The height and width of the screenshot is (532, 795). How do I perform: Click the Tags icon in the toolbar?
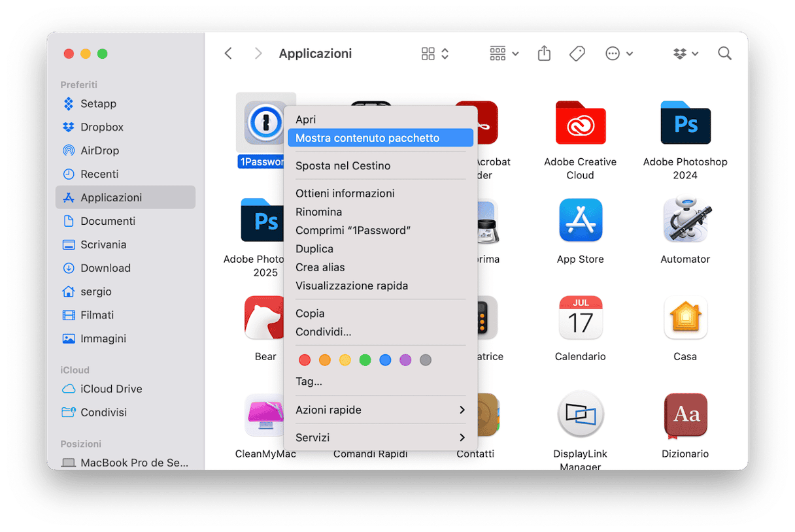pos(577,54)
